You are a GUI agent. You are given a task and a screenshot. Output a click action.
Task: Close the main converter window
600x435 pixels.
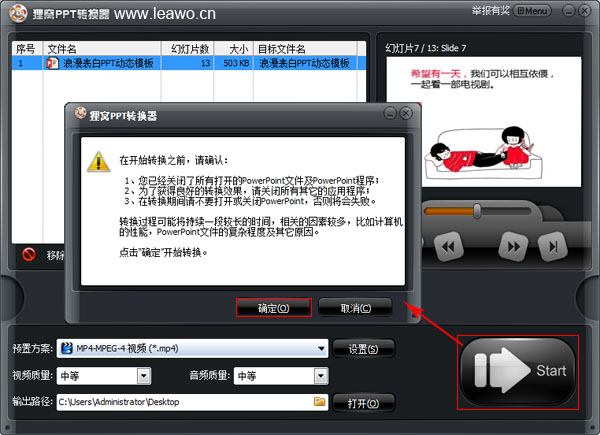point(584,11)
